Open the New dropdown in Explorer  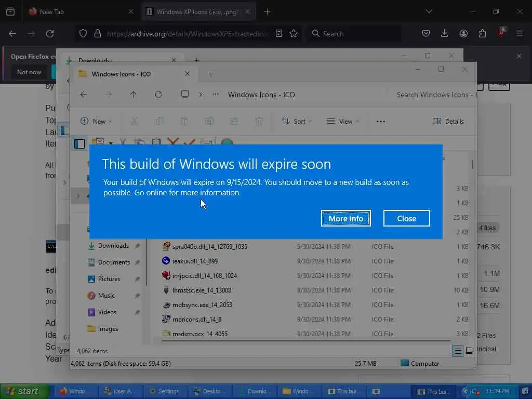point(96,121)
